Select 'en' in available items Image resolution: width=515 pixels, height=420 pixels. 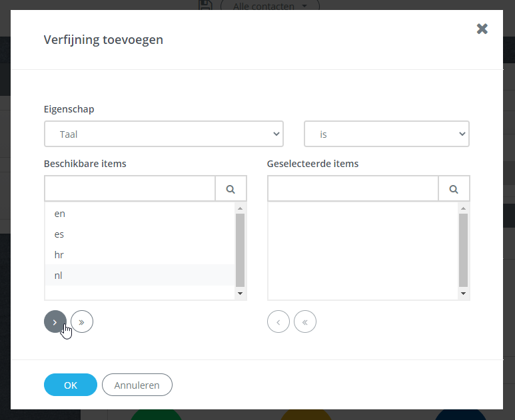(x=140, y=214)
